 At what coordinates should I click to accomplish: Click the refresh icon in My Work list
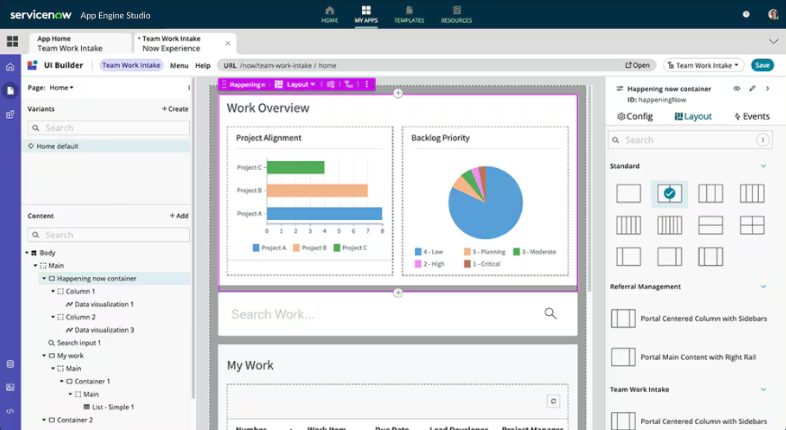[x=553, y=401]
